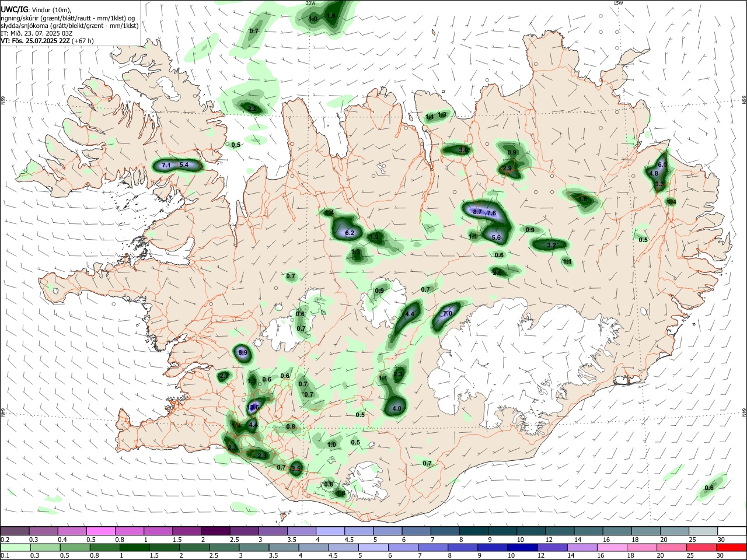The height and width of the screenshot is (560, 747).
Task: Select the dark green swatch labeled 1 in the lower legend
Action: (x=134, y=547)
